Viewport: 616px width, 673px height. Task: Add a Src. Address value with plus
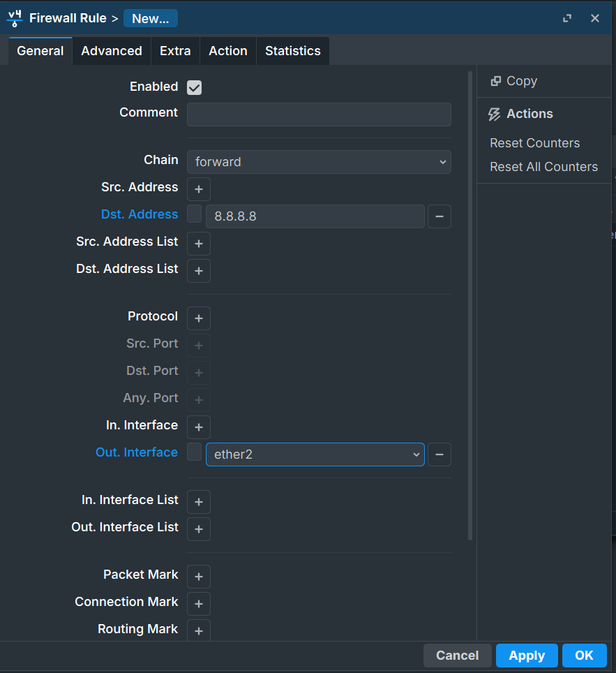point(199,189)
